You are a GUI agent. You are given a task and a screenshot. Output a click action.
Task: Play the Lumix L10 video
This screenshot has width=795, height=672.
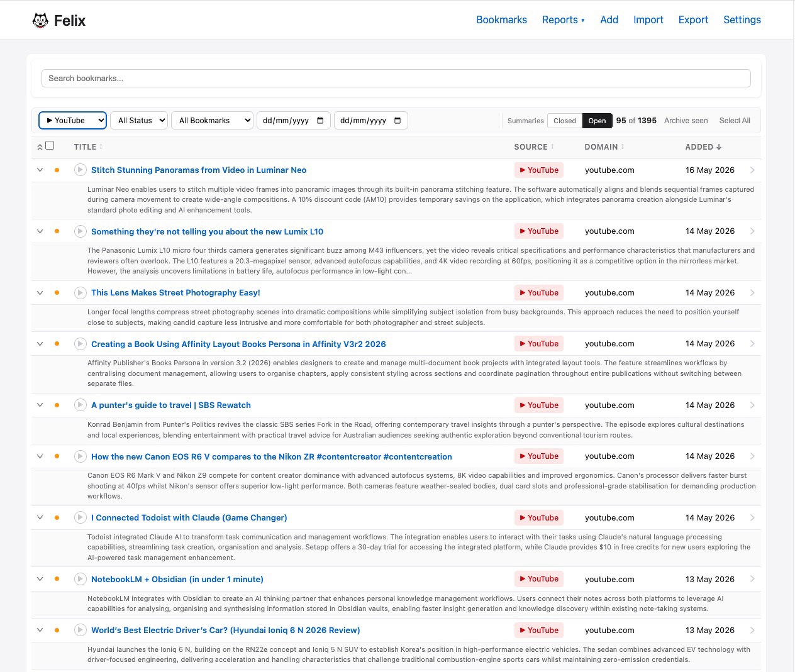click(x=80, y=231)
